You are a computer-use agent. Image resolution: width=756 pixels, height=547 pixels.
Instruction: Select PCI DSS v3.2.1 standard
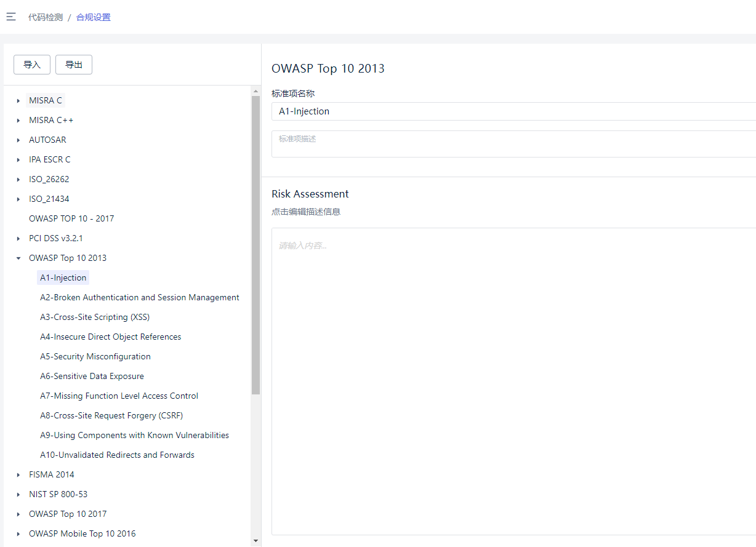pos(56,238)
